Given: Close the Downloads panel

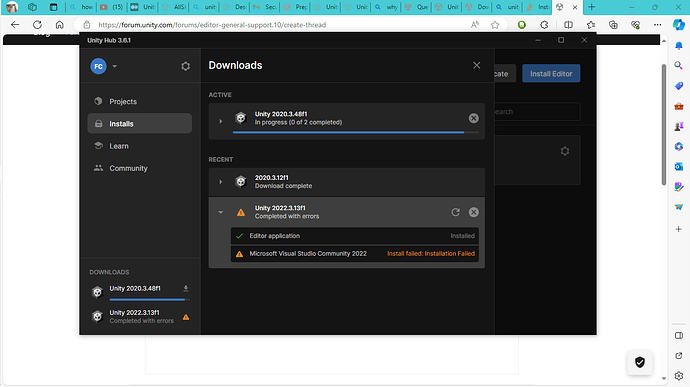Looking at the screenshot, I should (x=477, y=65).
